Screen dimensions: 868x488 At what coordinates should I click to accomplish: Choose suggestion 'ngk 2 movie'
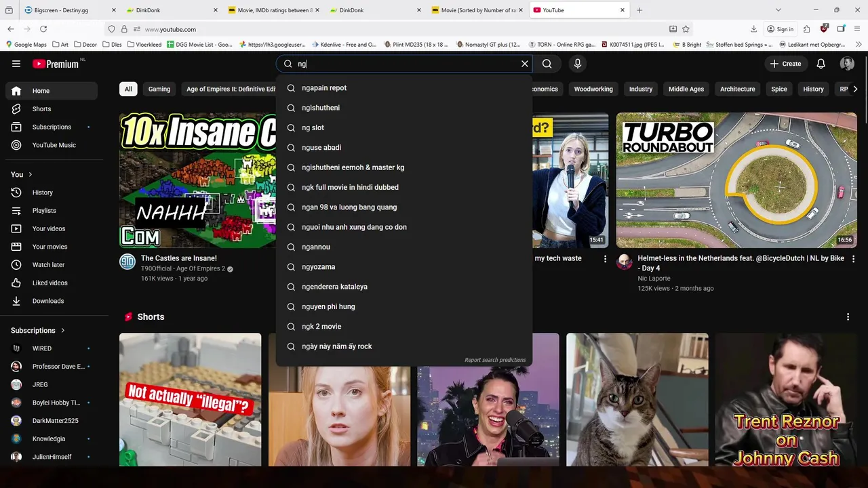[x=404, y=327]
